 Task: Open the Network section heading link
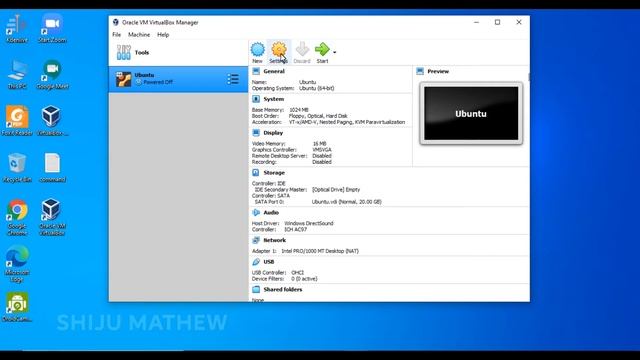[274, 240]
